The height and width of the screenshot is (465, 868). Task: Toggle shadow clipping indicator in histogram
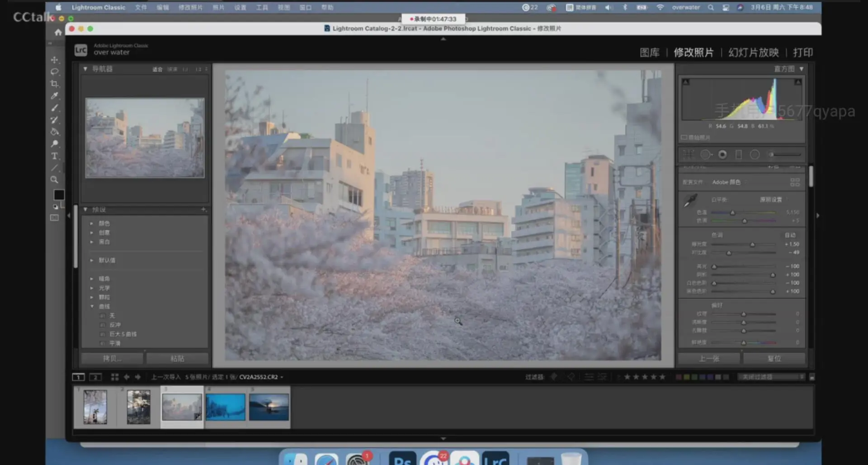(x=686, y=82)
